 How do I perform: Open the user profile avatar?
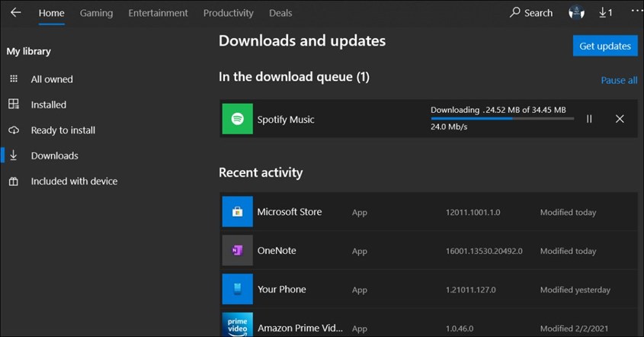click(x=577, y=13)
